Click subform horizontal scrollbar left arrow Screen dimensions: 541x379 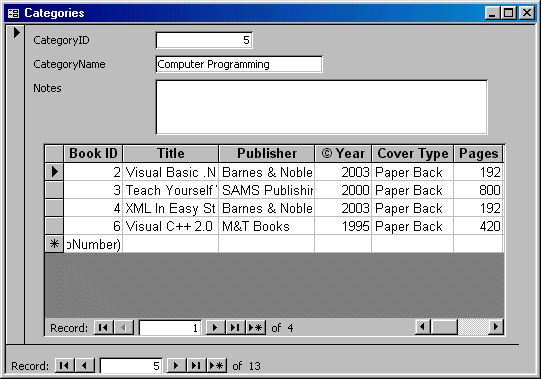pyautogui.click(x=423, y=327)
